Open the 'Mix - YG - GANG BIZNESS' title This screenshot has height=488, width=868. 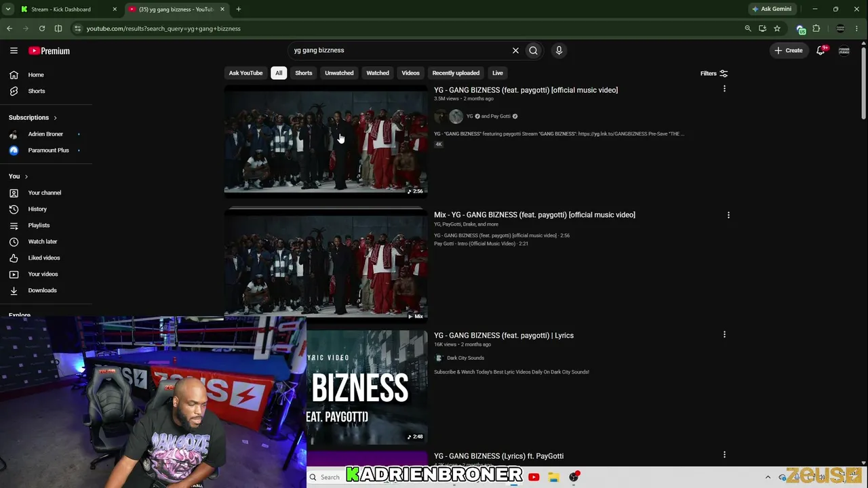pos(534,215)
